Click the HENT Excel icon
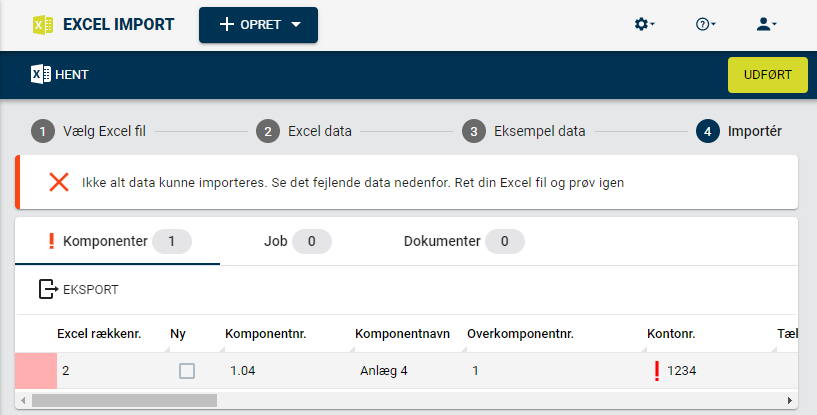The width and height of the screenshot is (817, 415). (41, 75)
